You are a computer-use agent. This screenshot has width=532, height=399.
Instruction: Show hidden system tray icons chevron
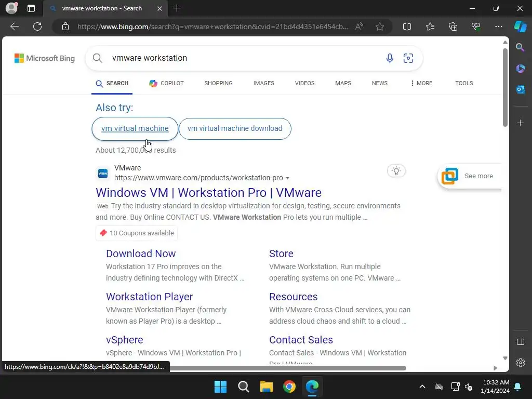click(422, 387)
